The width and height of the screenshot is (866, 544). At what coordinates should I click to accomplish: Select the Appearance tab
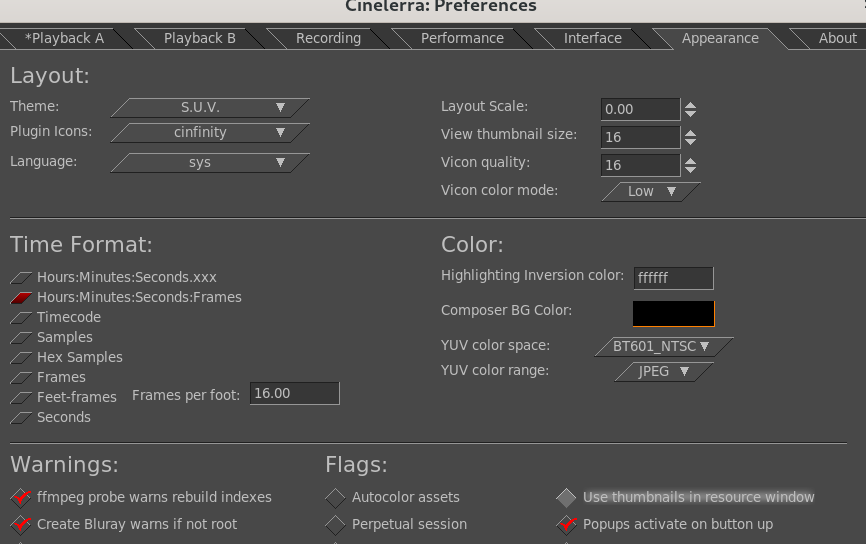[x=720, y=38]
